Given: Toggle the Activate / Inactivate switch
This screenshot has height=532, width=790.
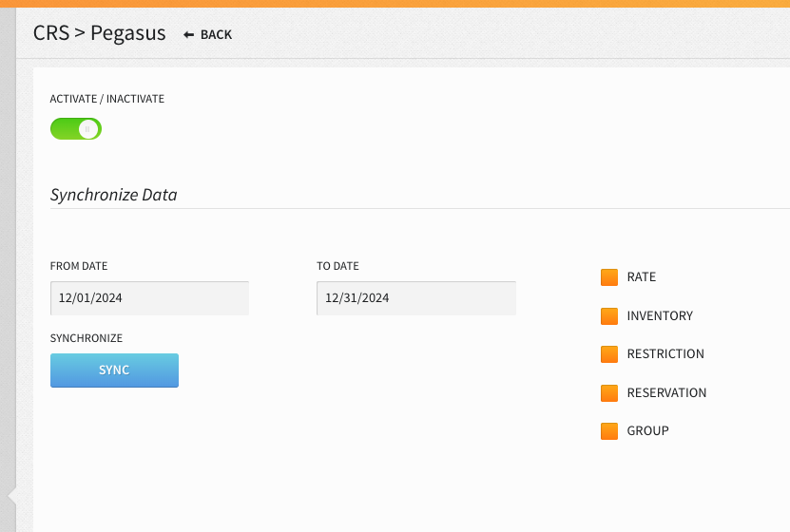Looking at the screenshot, I should 76,129.
